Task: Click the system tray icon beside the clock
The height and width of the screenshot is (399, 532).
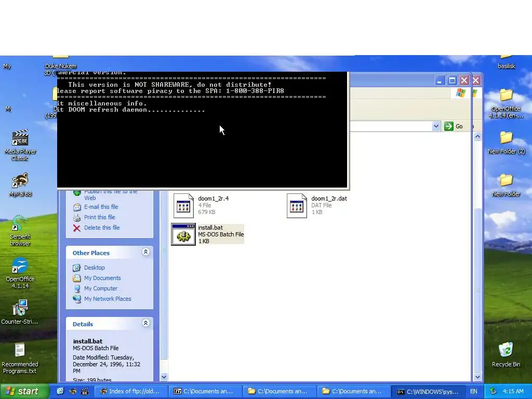Action: click(x=494, y=391)
